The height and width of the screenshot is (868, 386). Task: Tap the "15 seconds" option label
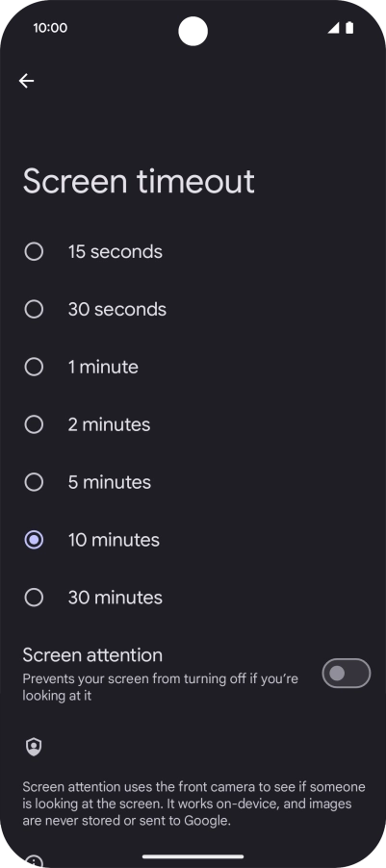[116, 252]
